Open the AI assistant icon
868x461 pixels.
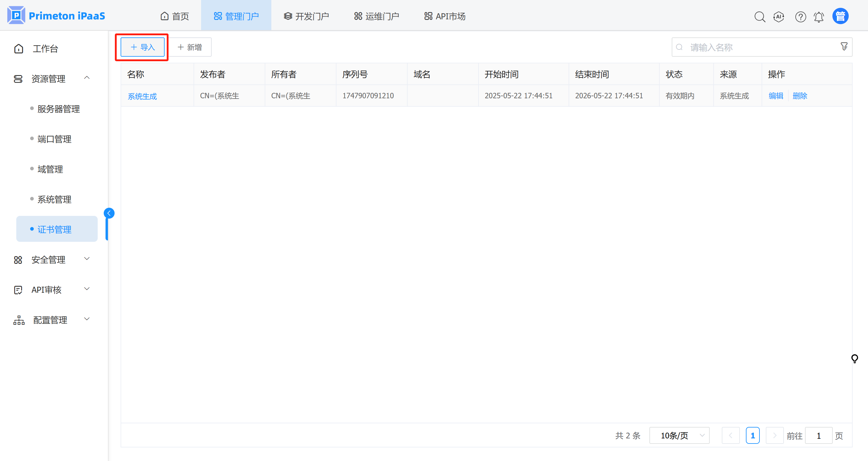click(778, 17)
